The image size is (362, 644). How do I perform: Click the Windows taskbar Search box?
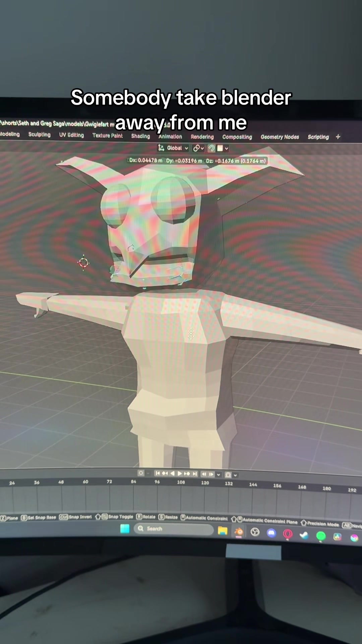(x=174, y=529)
